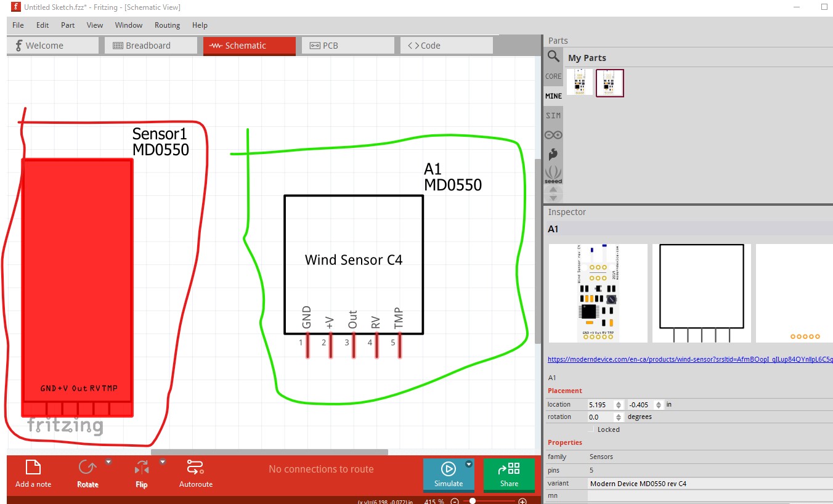The height and width of the screenshot is (504, 833).
Task: Switch to the Breadboard tab
Action: [151, 46]
